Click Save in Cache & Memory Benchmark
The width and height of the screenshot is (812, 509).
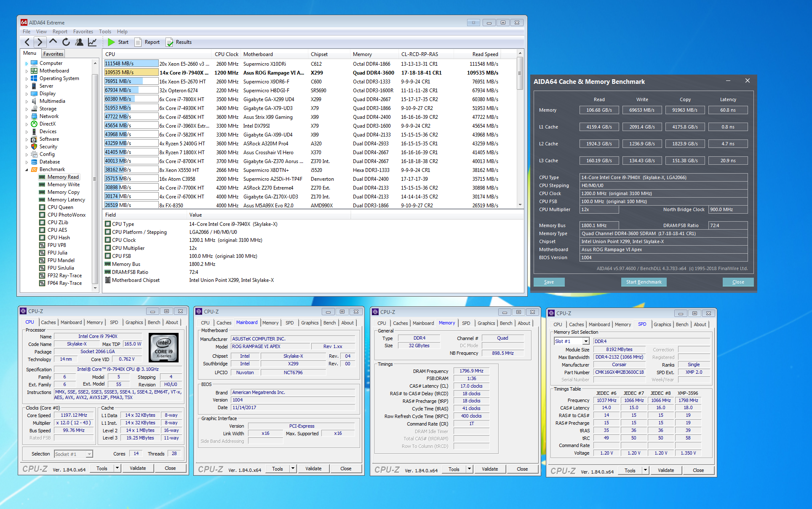tap(549, 282)
